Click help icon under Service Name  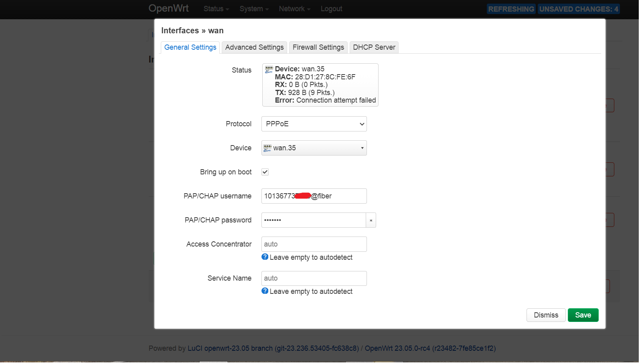(265, 291)
